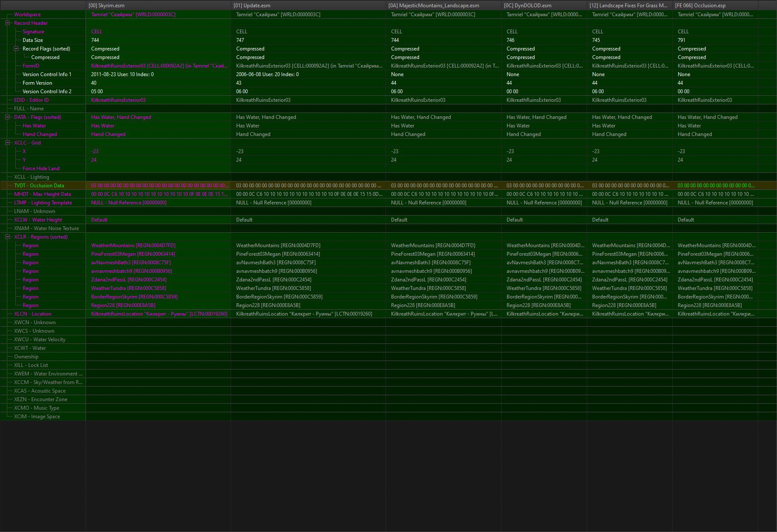
Task: Click Skyrim.esm KilkreathRuinsExterior03 Editor ID cell
Action: [119, 100]
